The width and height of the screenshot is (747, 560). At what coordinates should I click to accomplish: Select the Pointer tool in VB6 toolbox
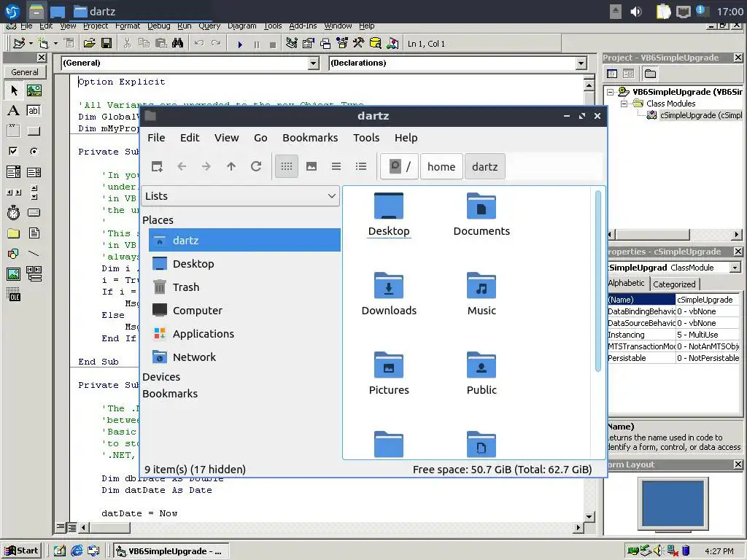click(x=14, y=90)
